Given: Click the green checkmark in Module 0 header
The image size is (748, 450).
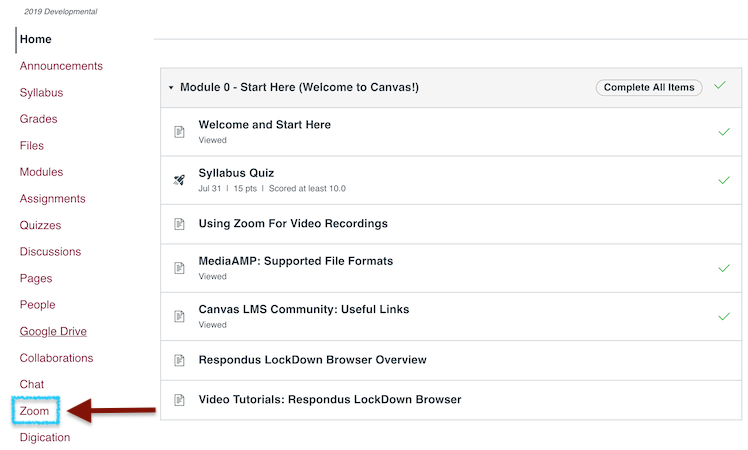Looking at the screenshot, I should pos(719,87).
